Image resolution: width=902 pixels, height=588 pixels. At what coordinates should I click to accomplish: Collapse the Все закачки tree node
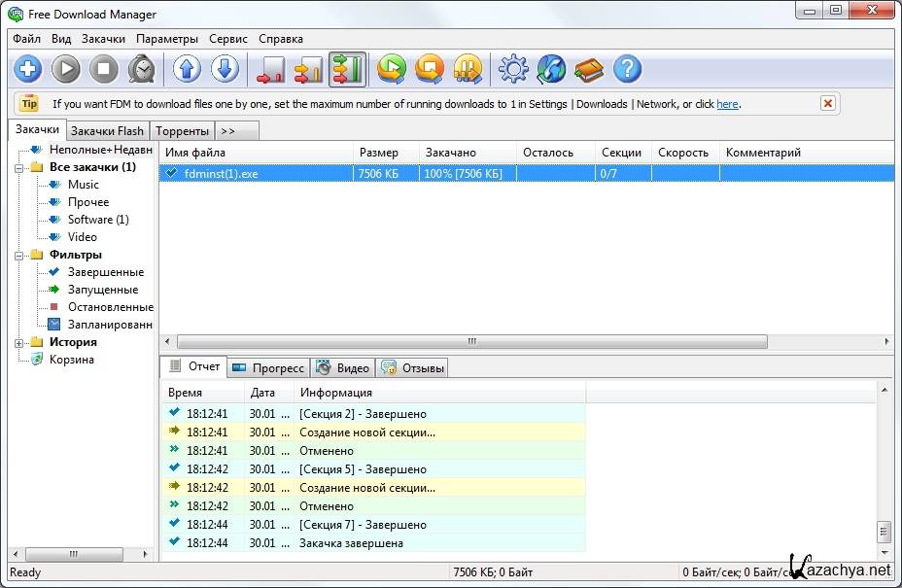tap(19, 167)
